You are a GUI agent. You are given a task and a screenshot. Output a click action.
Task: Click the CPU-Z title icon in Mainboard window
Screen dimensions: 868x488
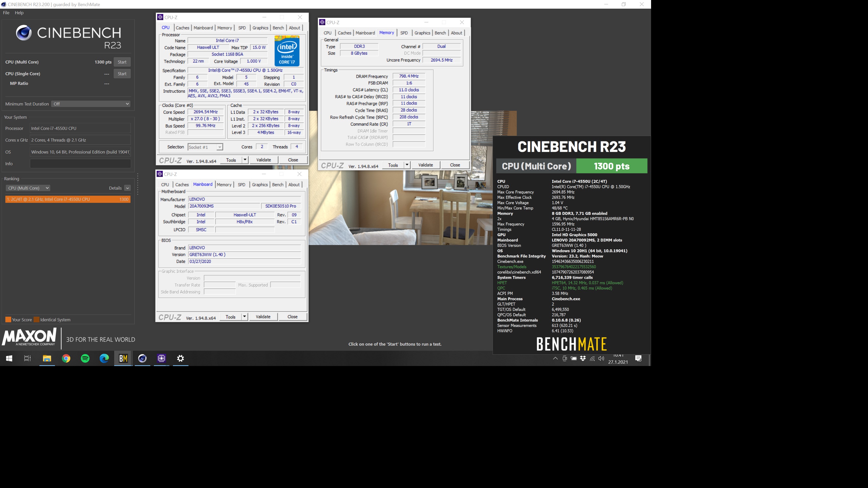(160, 174)
